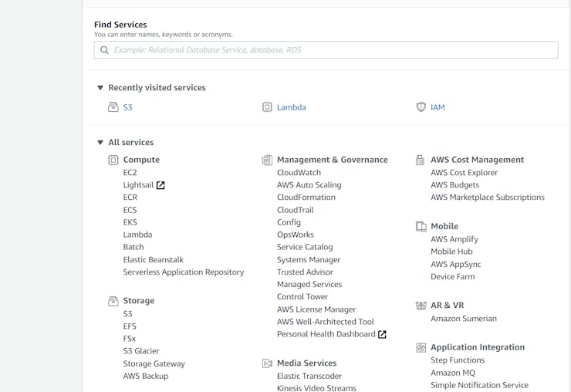Open Device Farm
The height and width of the screenshot is (392, 571).
tap(453, 277)
